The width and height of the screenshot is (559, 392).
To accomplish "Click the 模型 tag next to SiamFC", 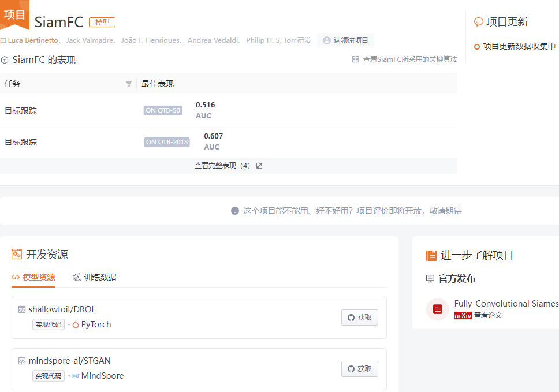I will [102, 22].
